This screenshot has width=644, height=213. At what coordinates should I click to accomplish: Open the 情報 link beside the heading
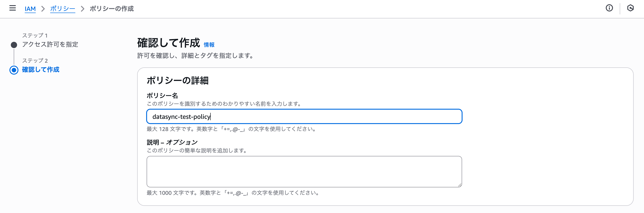pyautogui.click(x=209, y=45)
